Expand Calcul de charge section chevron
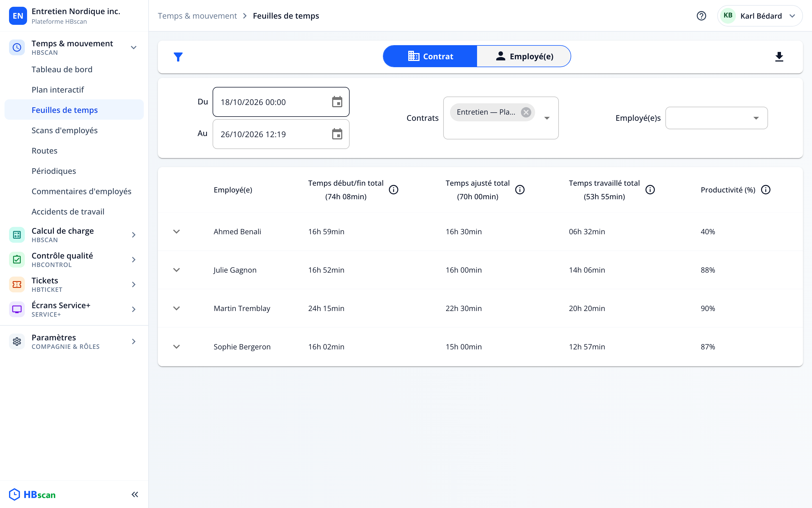This screenshot has width=812, height=508. pos(134,235)
